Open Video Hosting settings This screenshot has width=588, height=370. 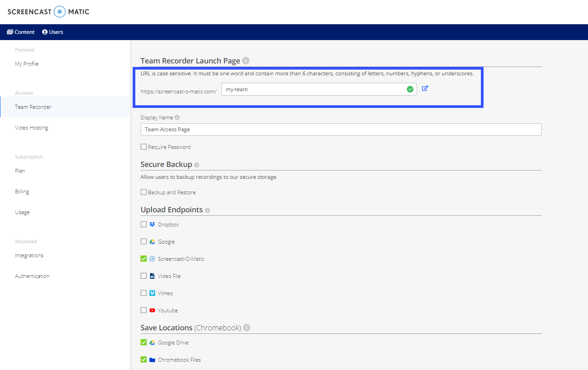(x=31, y=128)
